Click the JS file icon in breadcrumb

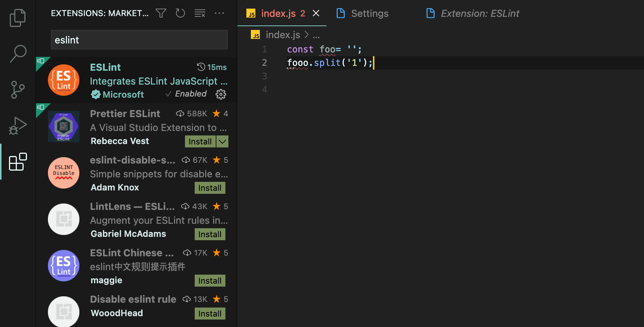tap(256, 35)
